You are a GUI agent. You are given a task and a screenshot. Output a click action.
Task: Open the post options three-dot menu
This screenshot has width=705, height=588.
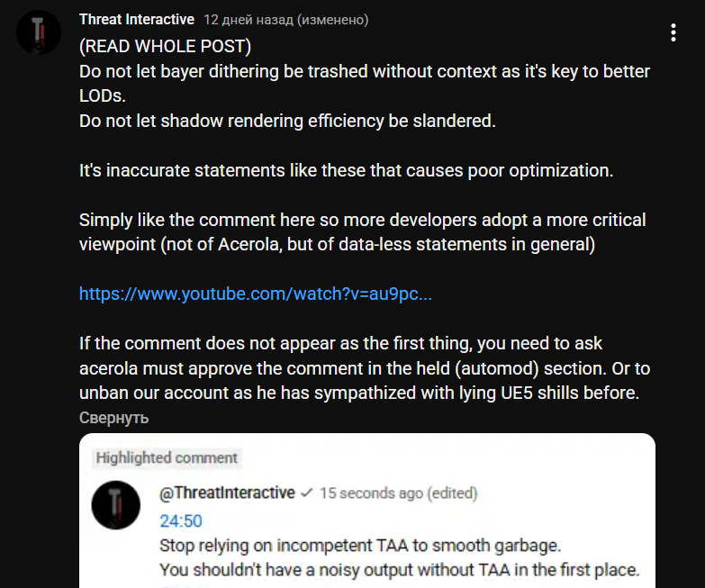pyautogui.click(x=673, y=33)
